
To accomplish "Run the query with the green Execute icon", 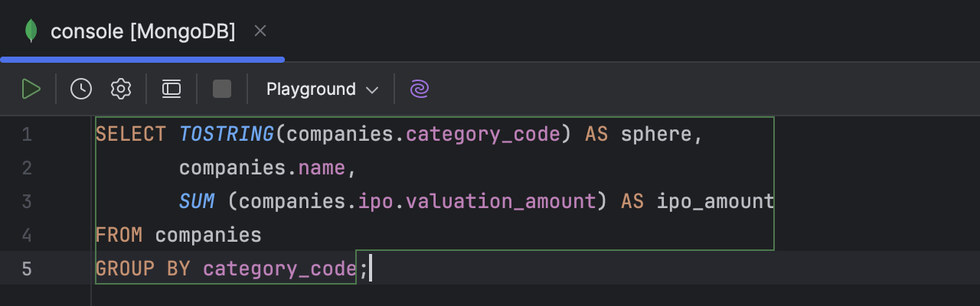I will point(31,90).
